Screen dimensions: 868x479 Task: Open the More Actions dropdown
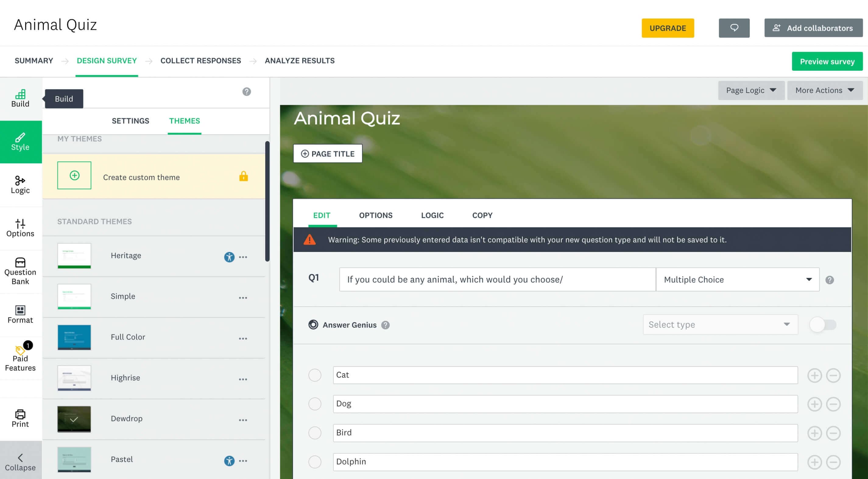tap(824, 90)
